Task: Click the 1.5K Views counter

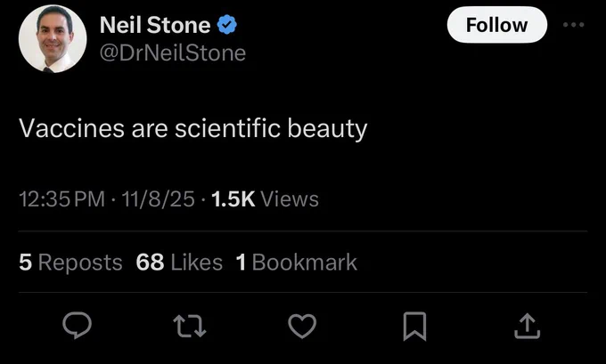Action: click(261, 199)
